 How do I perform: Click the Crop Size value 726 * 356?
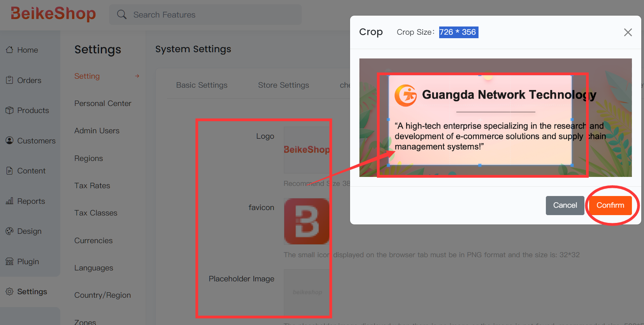pos(458,32)
